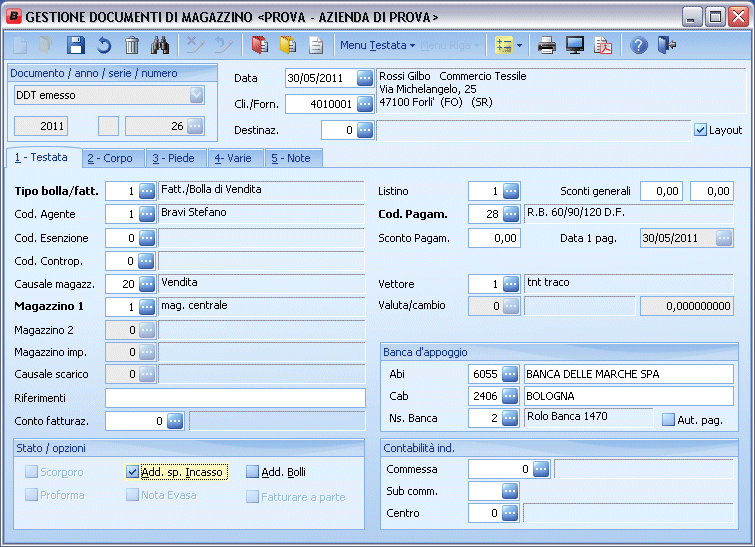Click the Cli./Forn. lookup button
The height and width of the screenshot is (547, 755).
(365, 104)
